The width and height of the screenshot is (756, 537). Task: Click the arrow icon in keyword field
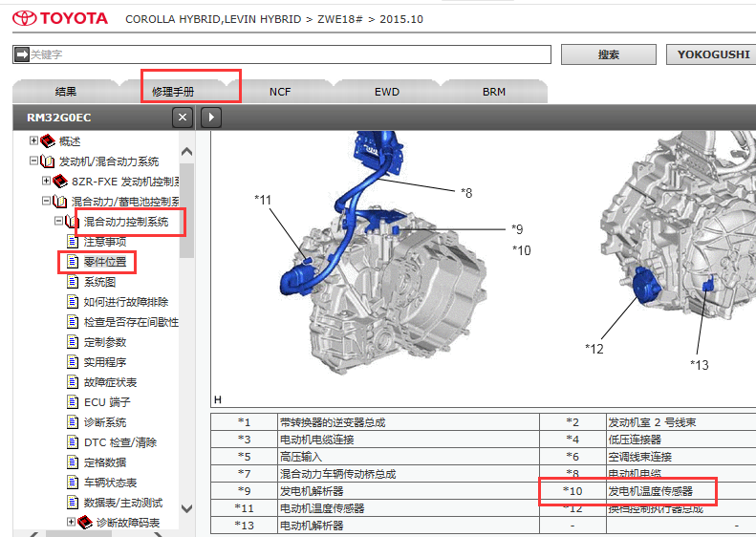coord(22,54)
